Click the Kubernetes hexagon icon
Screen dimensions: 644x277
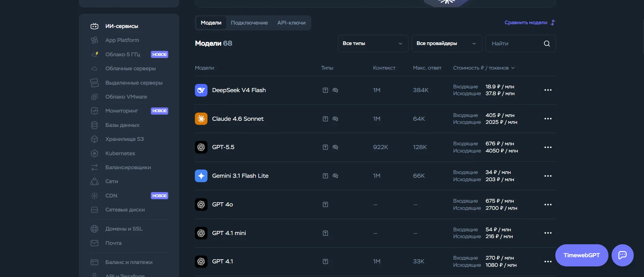click(95, 154)
